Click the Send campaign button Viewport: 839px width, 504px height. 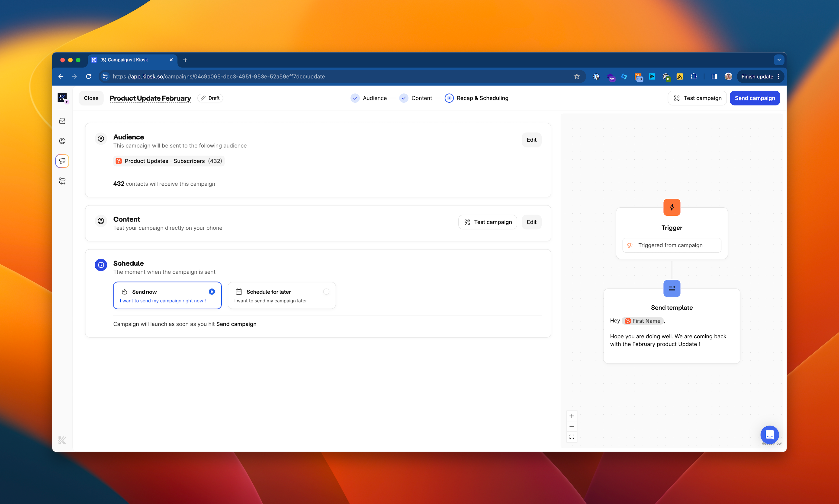coord(755,98)
